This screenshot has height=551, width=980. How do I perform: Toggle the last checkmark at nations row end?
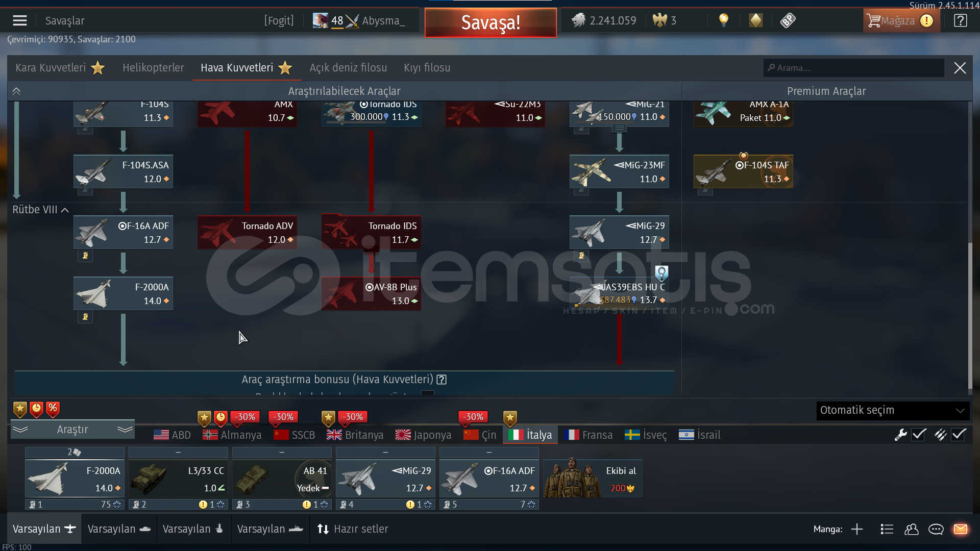click(x=959, y=435)
